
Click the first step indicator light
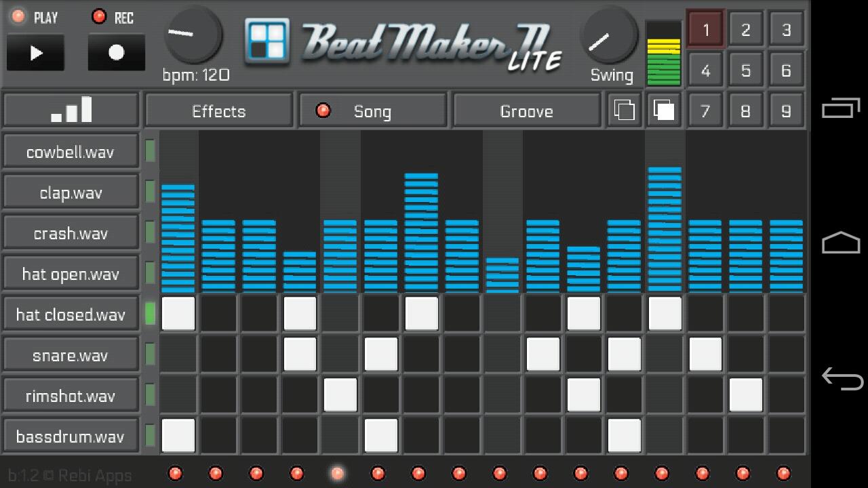point(175,473)
